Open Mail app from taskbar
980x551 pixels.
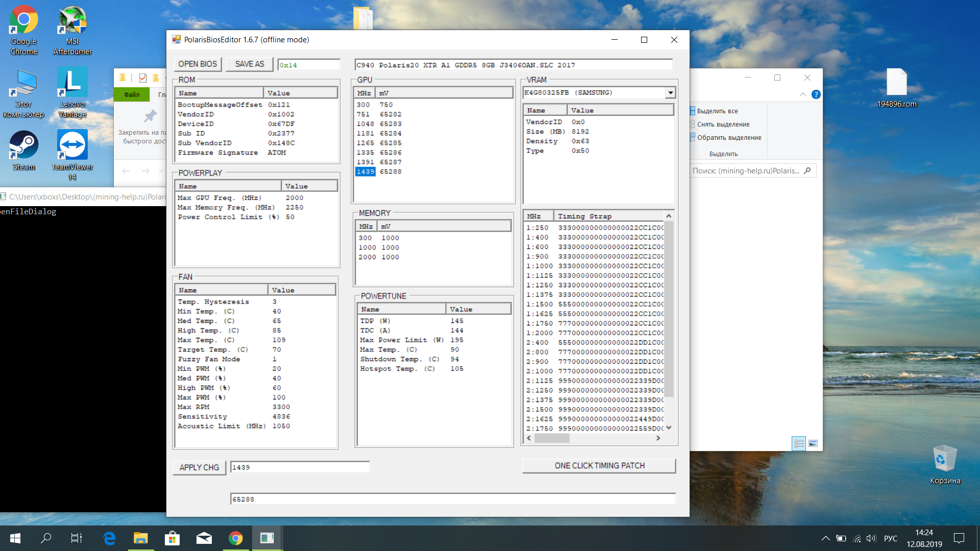click(x=204, y=538)
